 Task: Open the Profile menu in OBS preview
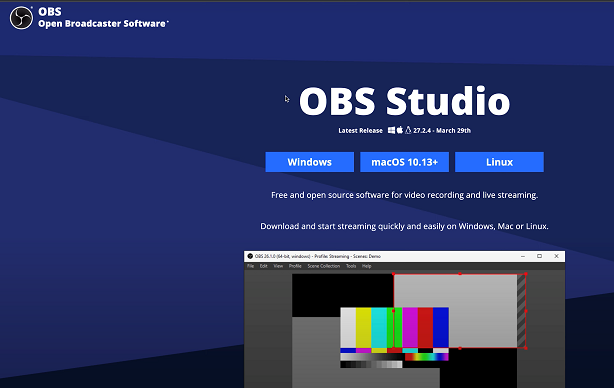(x=295, y=266)
